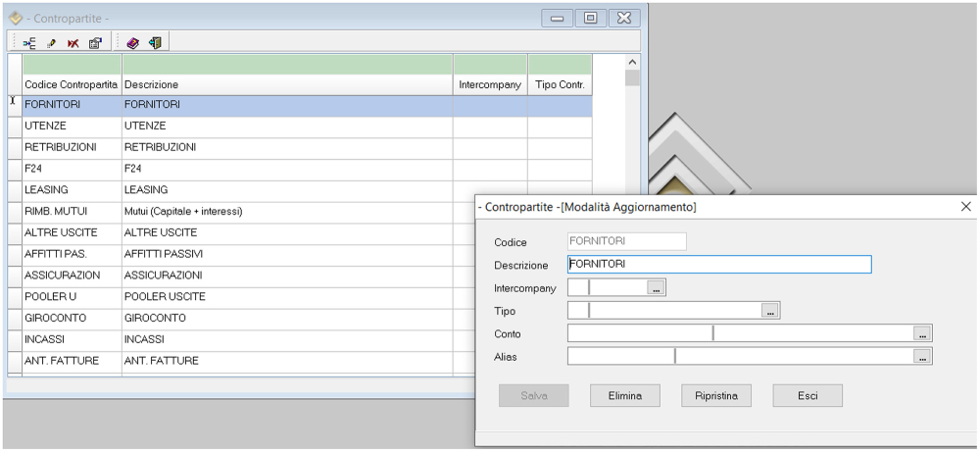This screenshot has height=453, width=980.
Task: Click the Codice Contropartita column header
Action: tap(71, 85)
